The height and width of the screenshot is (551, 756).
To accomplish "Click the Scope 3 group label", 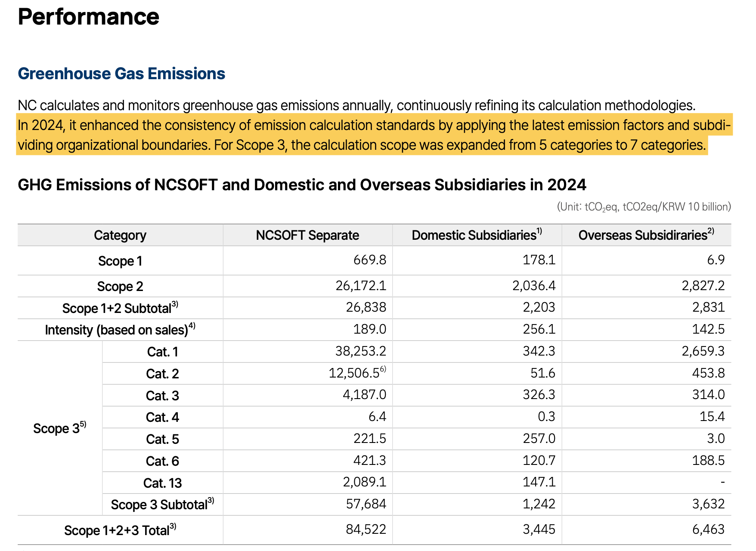I will pyautogui.click(x=60, y=428).
